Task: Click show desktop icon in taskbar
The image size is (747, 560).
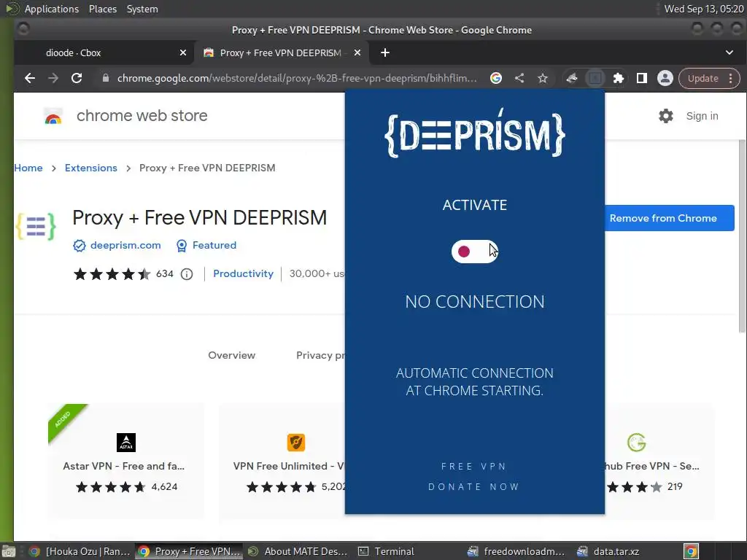Action: click(8, 551)
